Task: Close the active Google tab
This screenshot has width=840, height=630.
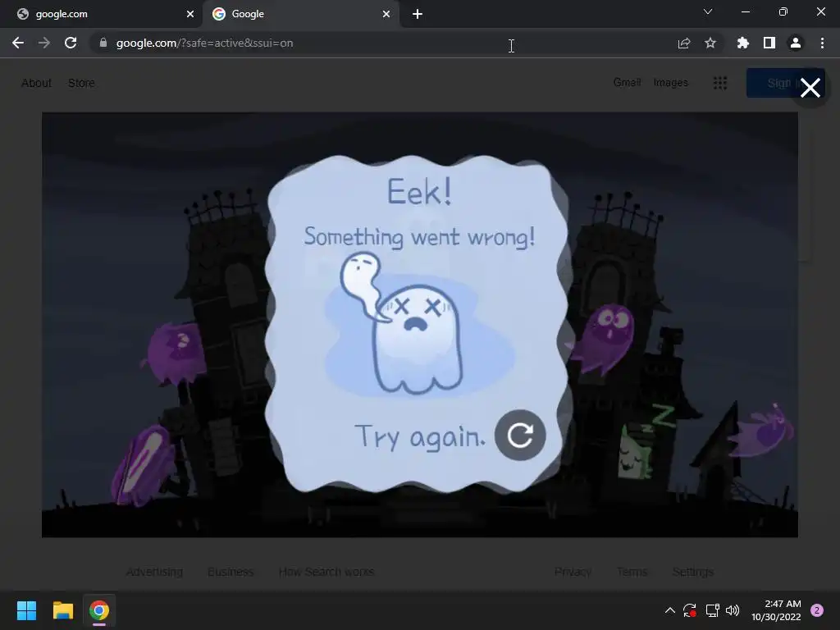Action: click(386, 14)
